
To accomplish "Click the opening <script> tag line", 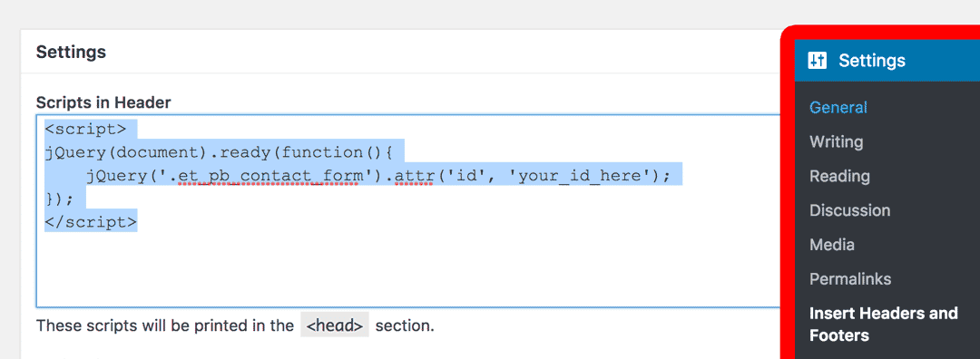I will 85,130.
